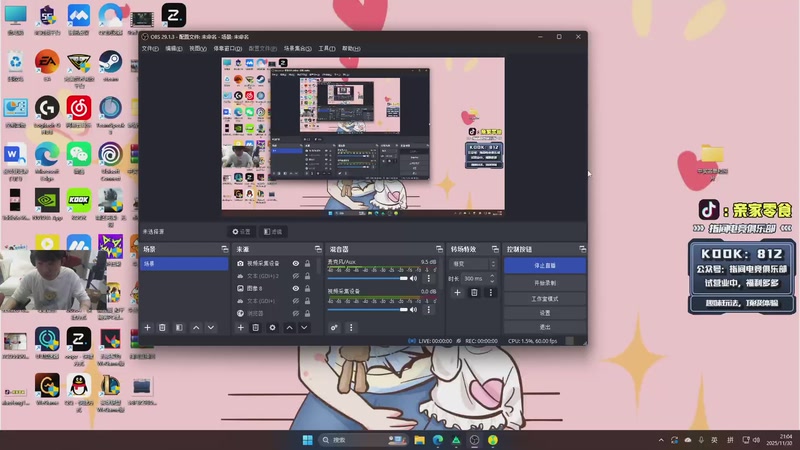Open advanced audio properties gears icon

tap(334, 328)
